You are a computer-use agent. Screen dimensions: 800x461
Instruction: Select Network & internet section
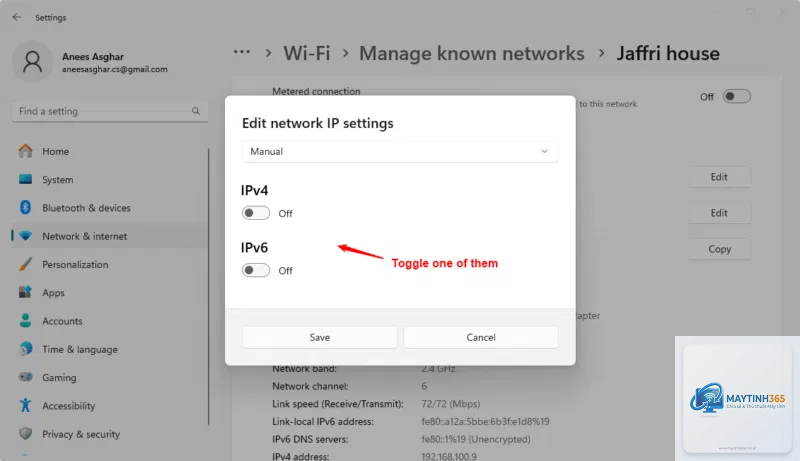(x=110, y=236)
